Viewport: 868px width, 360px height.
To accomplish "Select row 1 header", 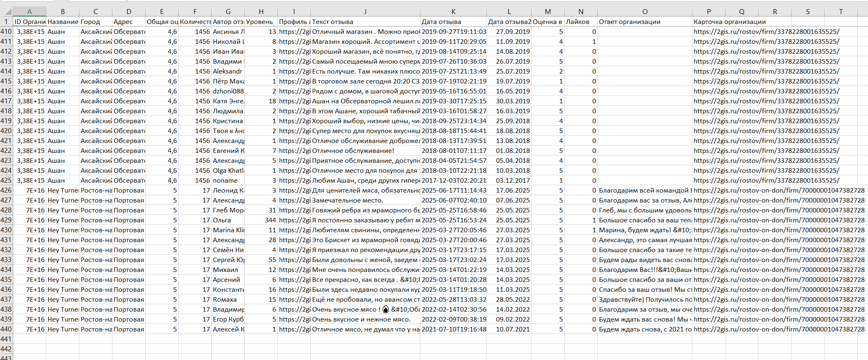I will pos(6,21).
